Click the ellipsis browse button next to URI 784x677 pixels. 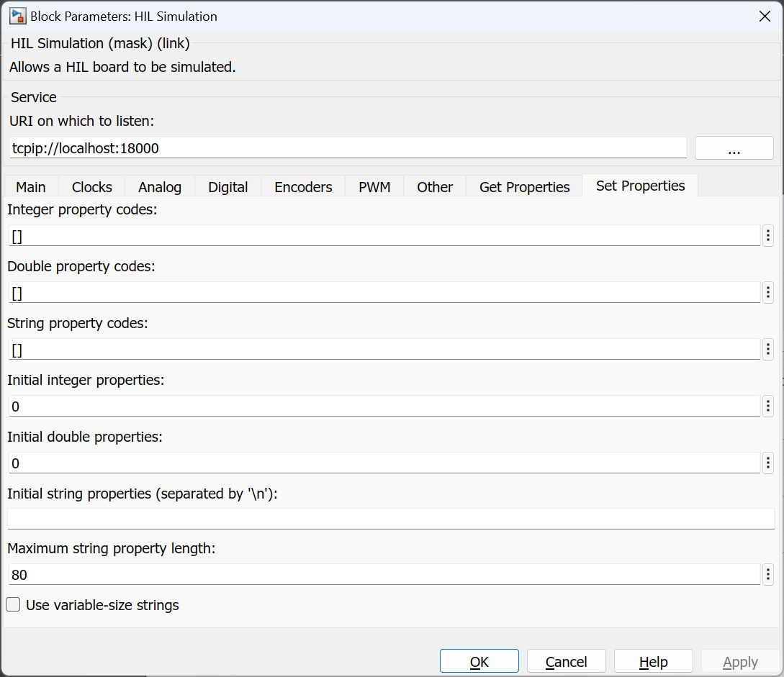(x=734, y=149)
